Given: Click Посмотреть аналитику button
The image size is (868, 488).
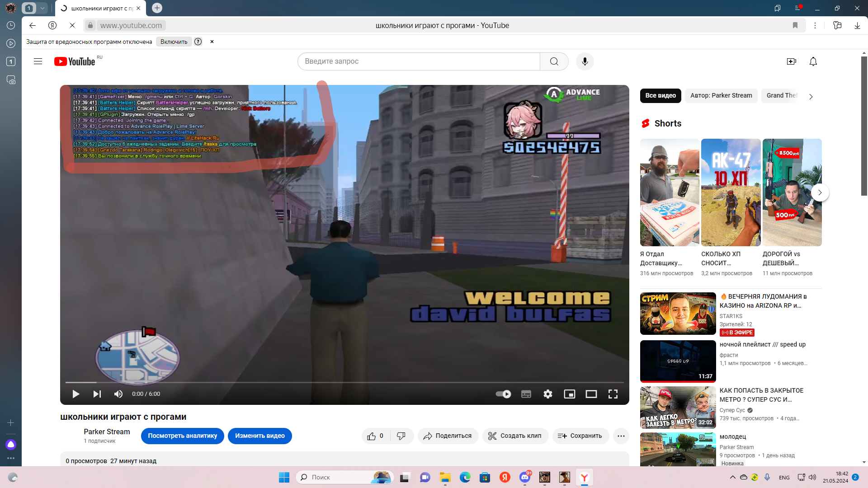Looking at the screenshot, I should [183, 436].
